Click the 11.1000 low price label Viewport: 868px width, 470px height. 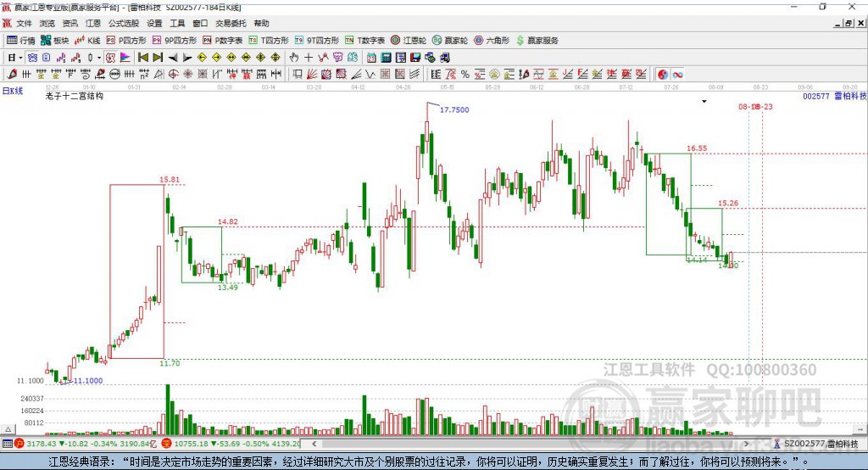88,381
